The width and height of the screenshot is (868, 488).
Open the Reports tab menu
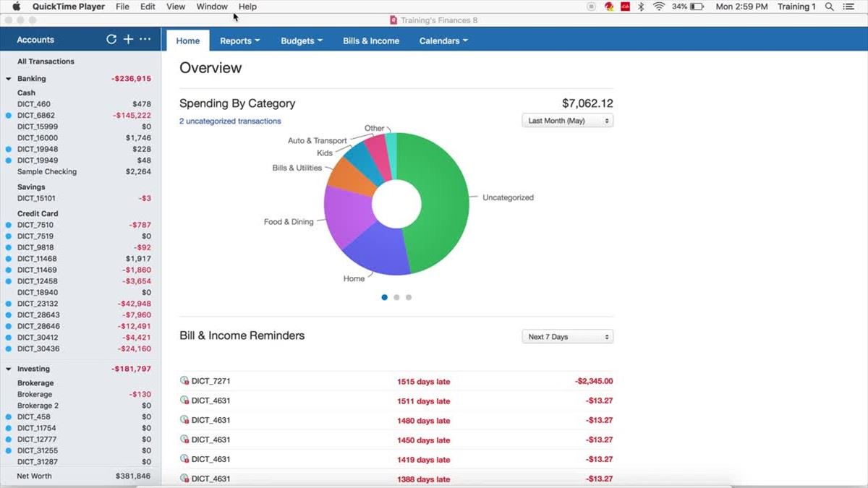(x=239, y=41)
